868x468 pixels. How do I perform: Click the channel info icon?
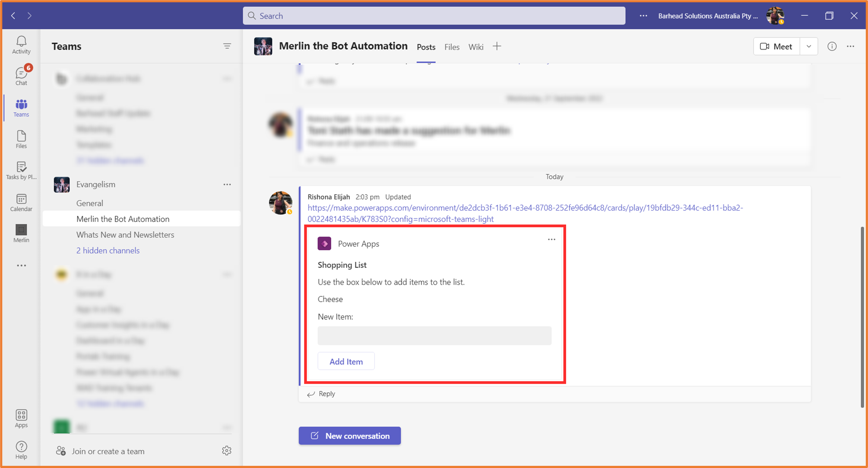[832, 46]
